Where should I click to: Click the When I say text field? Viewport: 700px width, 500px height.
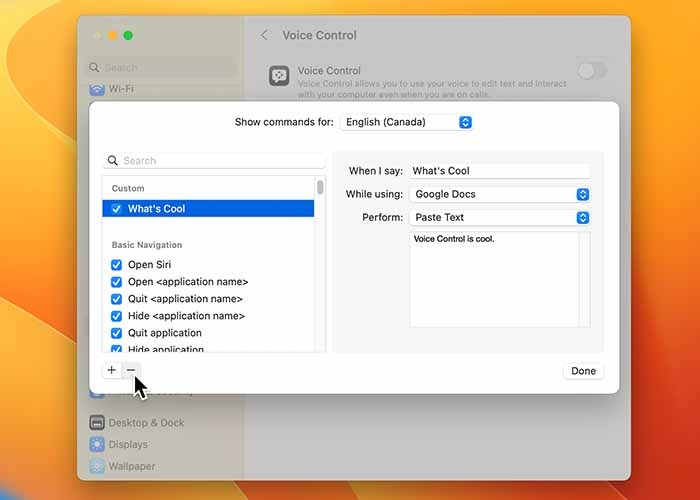[500, 171]
